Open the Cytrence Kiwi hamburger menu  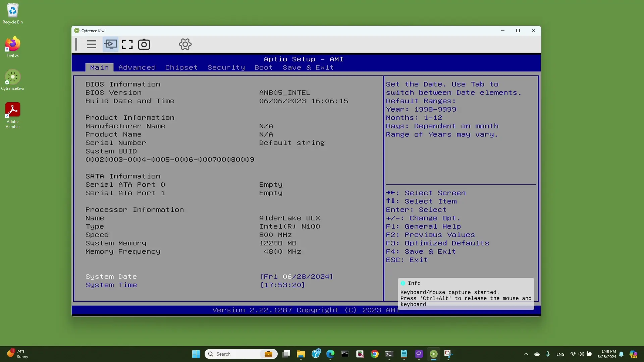[91, 44]
